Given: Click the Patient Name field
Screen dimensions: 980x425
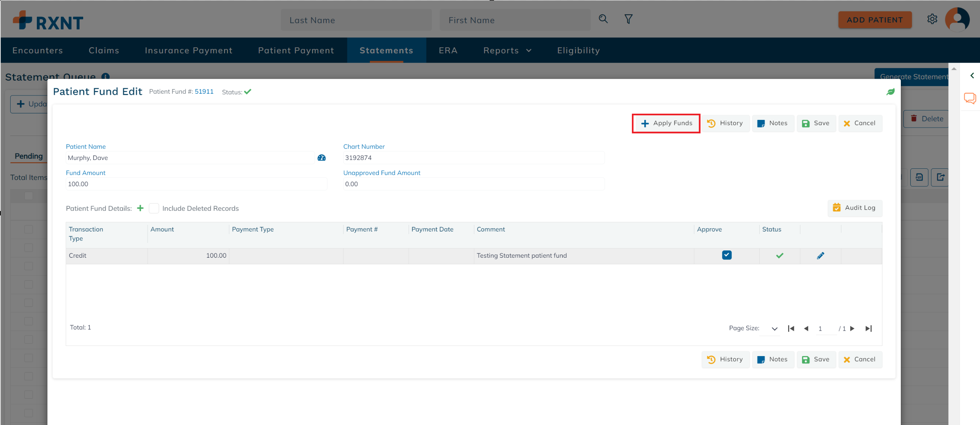Looking at the screenshot, I should point(190,158).
